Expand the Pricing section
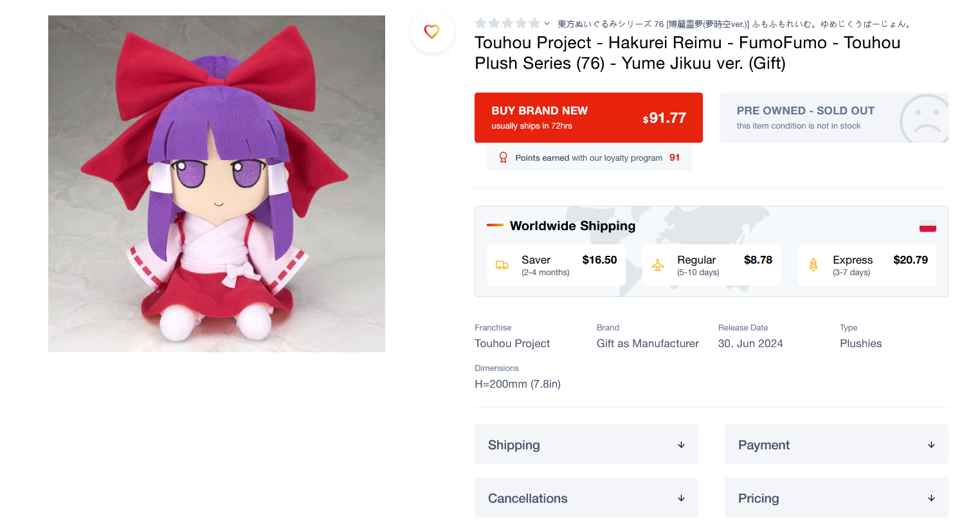Viewport: 980px width, 522px height. tap(836, 498)
